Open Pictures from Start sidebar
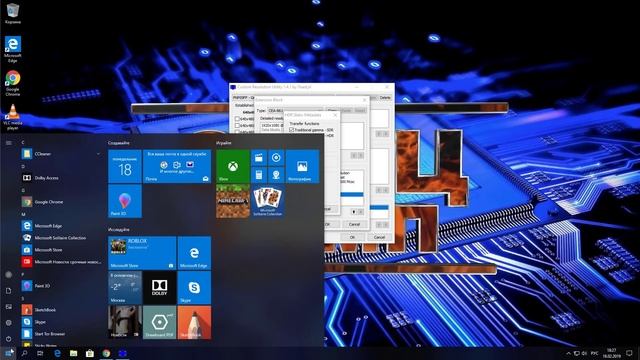The height and width of the screenshot is (360, 640). [x=9, y=307]
